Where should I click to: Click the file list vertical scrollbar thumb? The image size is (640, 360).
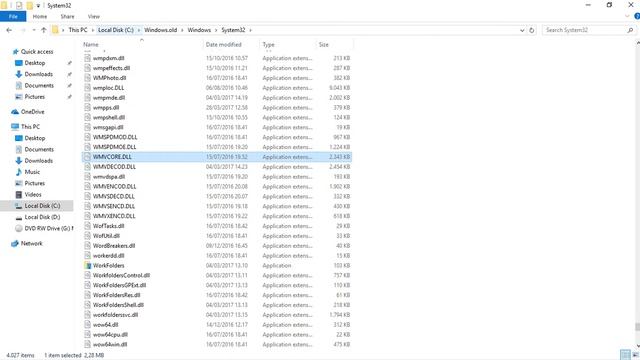click(637, 327)
